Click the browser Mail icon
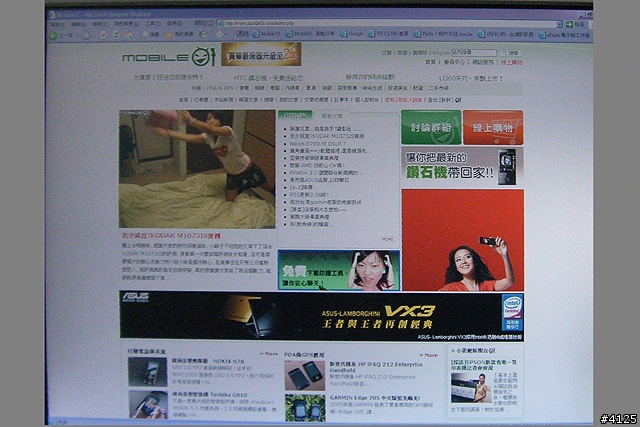The height and width of the screenshot is (427, 640). point(219,34)
